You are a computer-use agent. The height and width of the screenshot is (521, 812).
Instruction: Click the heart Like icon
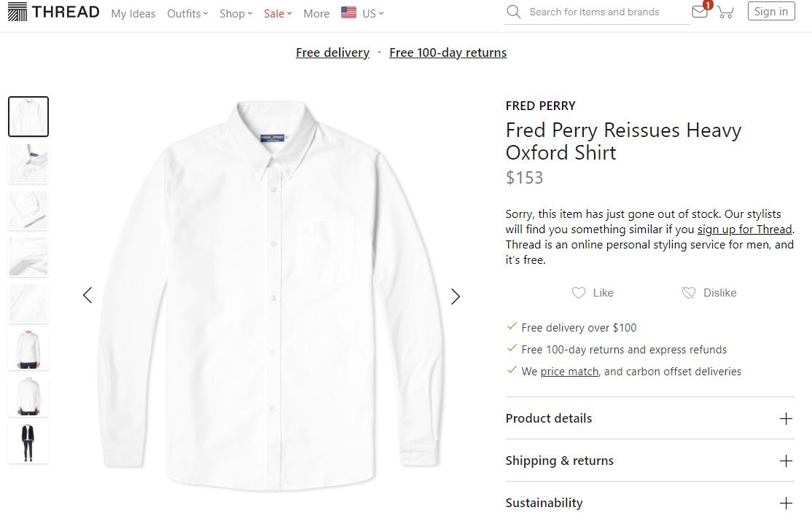point(579,293)
